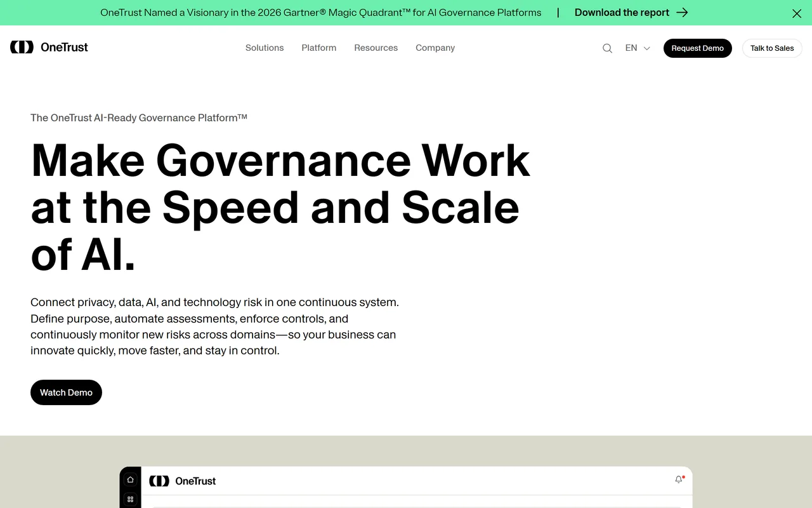The width and height of the screenshot is (812, 508).
Task: Click 'The OneTrust AI-Ready Governance Platform' tagline
Action: pyautogui.click(x=139, y=117)
